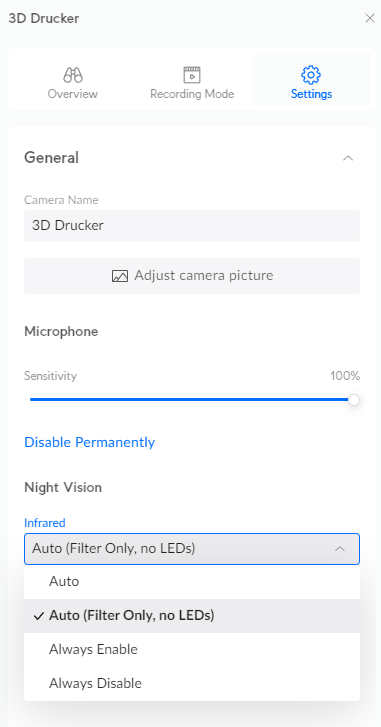Pick Always Disable infrared option

point(192,683)
